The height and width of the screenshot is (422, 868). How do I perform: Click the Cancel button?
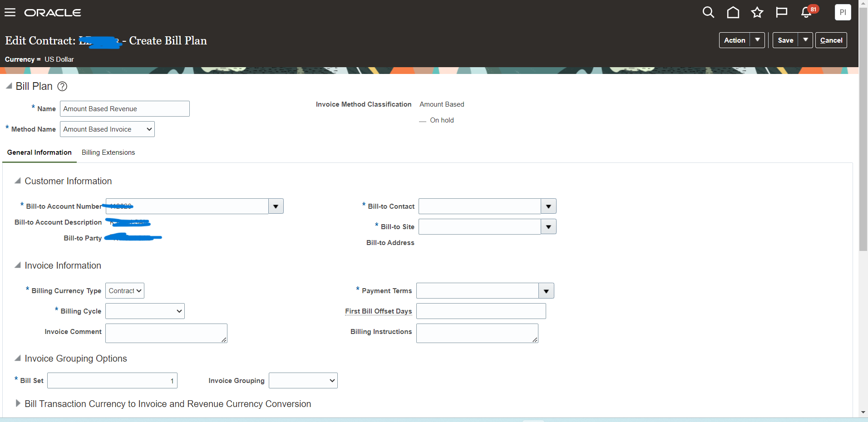pos(831,40)
